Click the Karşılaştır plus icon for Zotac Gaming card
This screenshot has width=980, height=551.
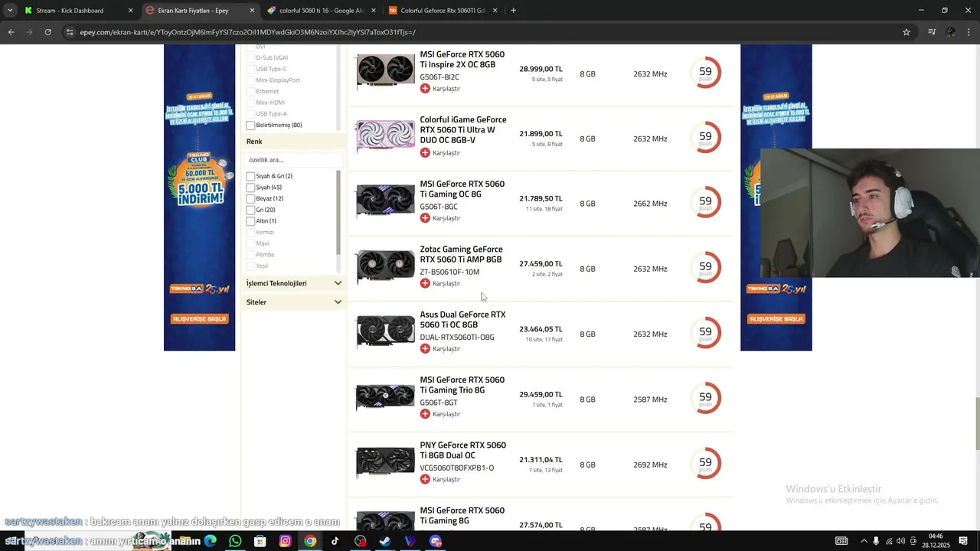425,283
